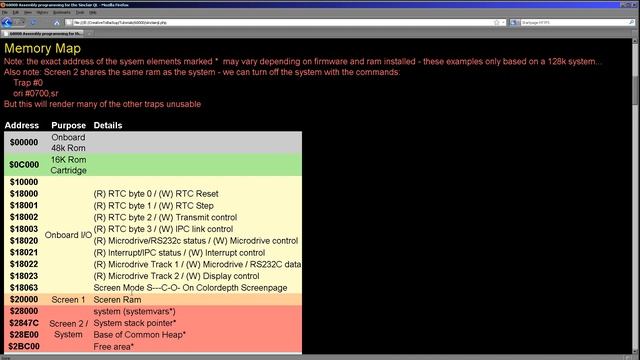This screenshot has width=640, height=360.
Task: Click the Screen 2 / System purpose cell
Action: coord(68,329)
